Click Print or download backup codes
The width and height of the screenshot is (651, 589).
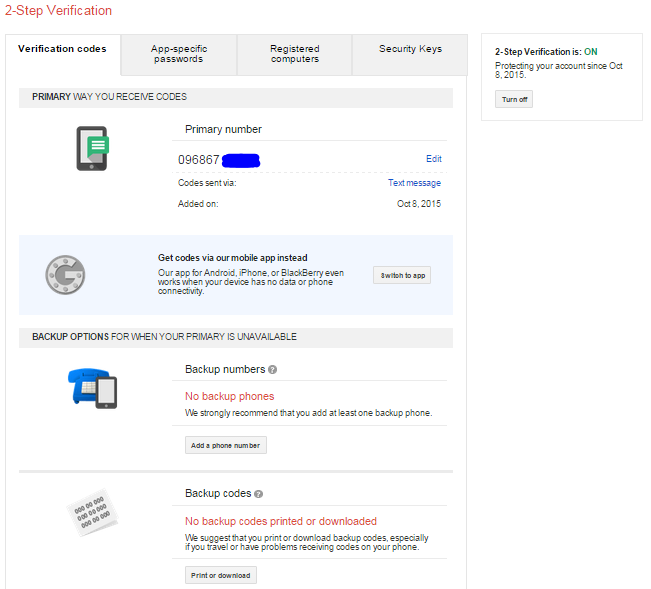click(x=221, y=575)
